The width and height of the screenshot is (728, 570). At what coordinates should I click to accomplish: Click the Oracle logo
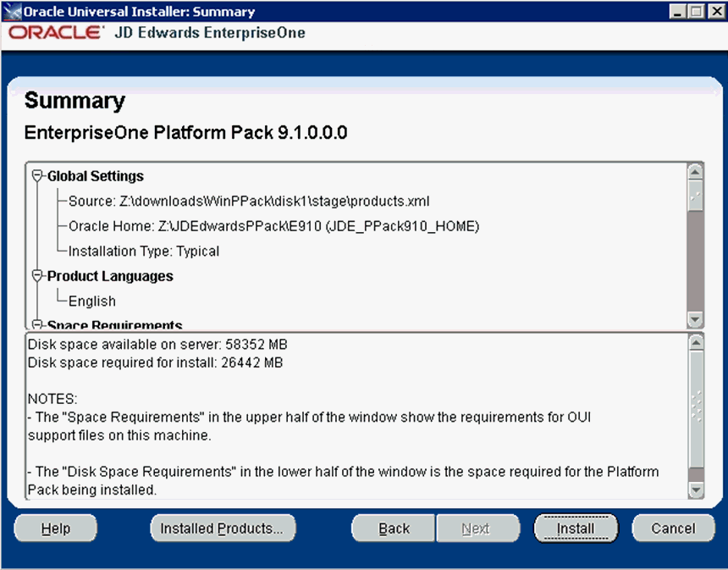pos(56,32)
